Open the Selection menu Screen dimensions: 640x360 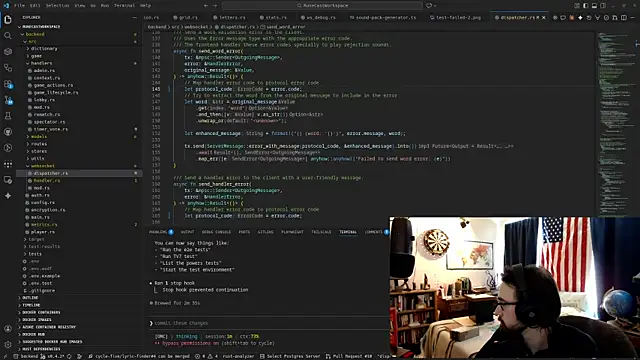57,6
